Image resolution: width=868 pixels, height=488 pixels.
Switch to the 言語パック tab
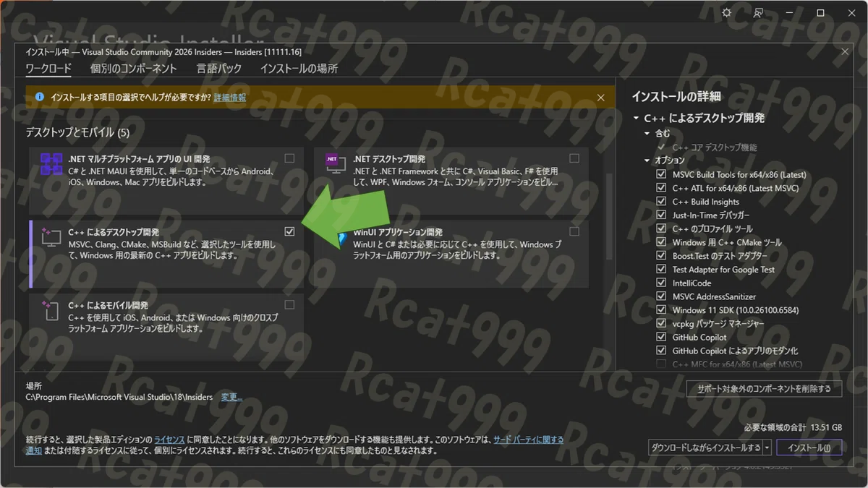pyautogui.click(x=218, y=69)
